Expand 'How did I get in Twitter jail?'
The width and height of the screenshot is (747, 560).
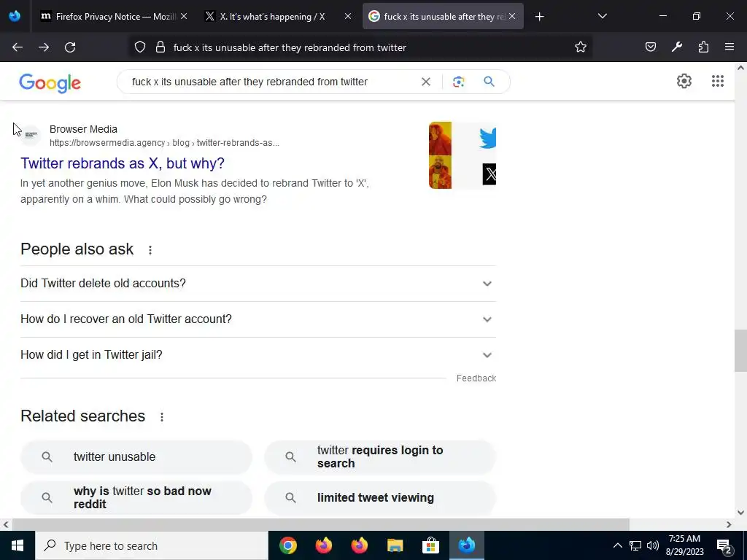tap(258, 355)
